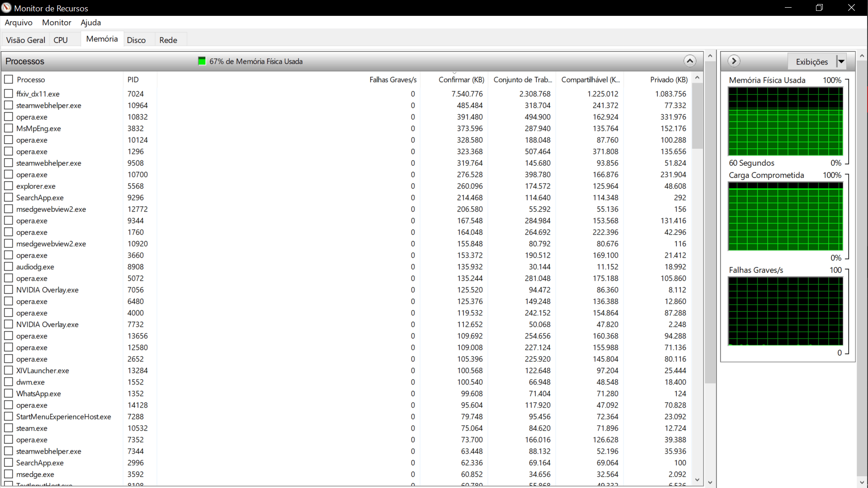The width and height of the screenshot is (868, 488).
Task: Click the Monitor de Recursos app icon
Action: (6, 8)
